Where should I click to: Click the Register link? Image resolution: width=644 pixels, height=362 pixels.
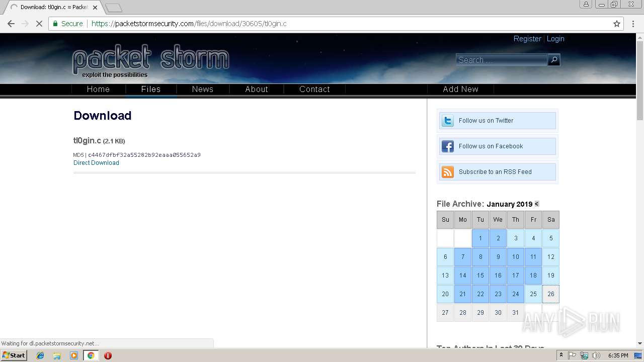click(x=527, y=39)
